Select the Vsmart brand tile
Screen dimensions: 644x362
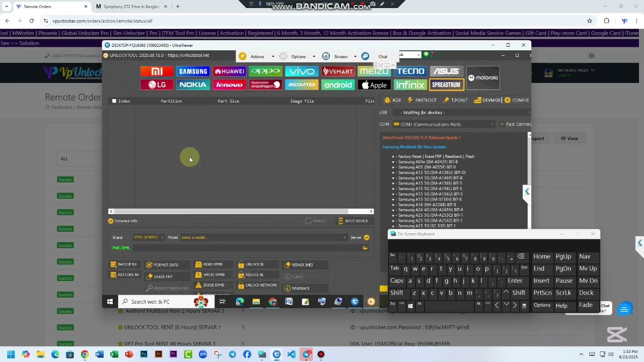(338, 71)
